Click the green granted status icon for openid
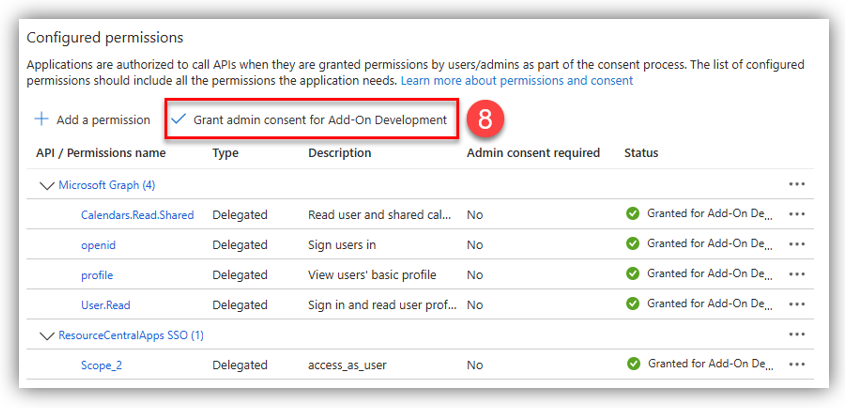Viewport: 845px width, 408px height. [632, 244]
